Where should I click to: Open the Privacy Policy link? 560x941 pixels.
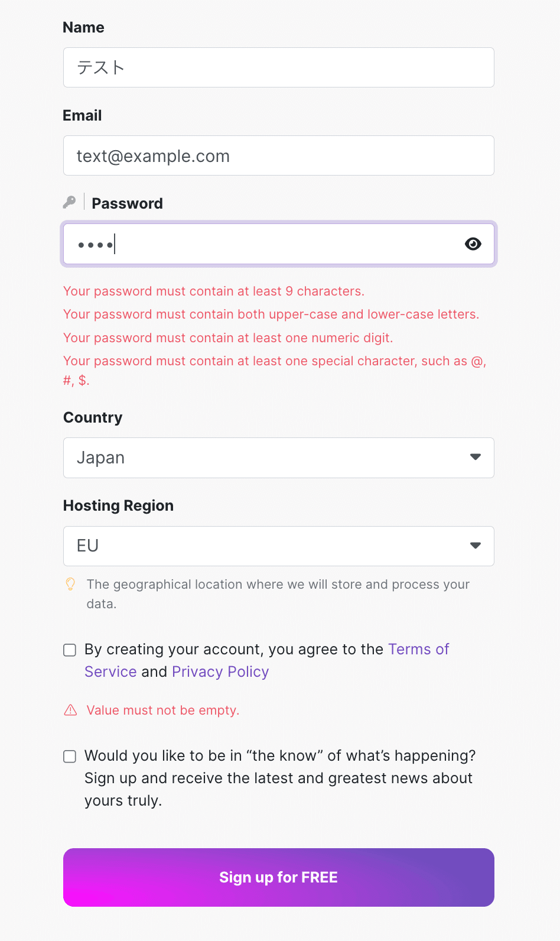tap(220, 672)
